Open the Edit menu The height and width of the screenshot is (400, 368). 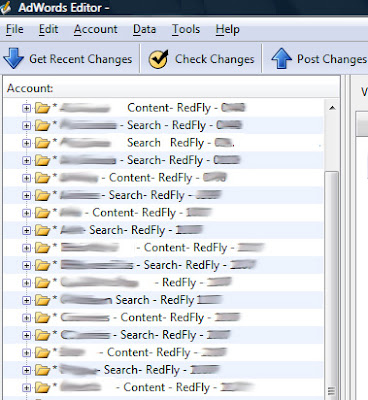48,29
